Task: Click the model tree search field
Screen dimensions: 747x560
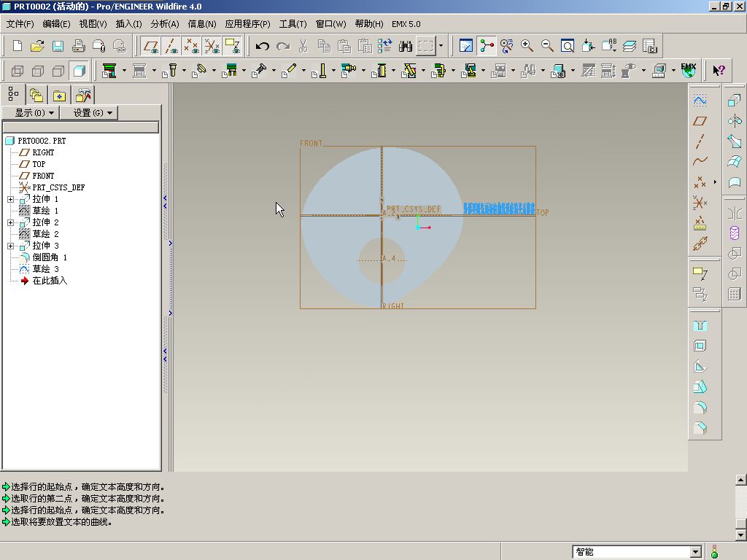Action: click(x=81, y=127)
